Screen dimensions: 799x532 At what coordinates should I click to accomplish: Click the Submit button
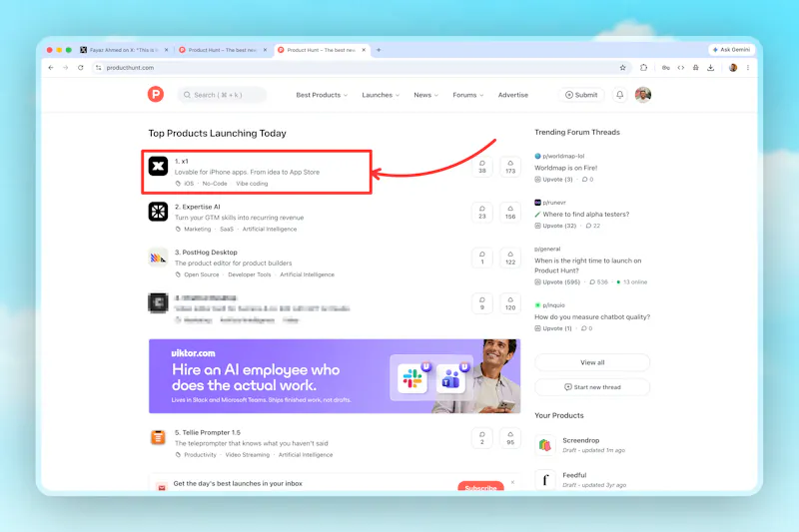(x=581, y=95)
